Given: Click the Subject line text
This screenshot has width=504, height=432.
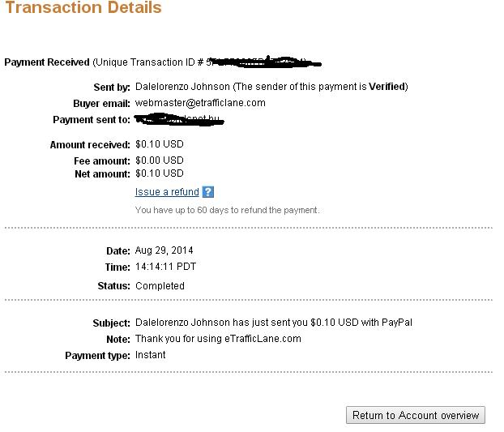Looking at the screenshot, I should [274, 323].
